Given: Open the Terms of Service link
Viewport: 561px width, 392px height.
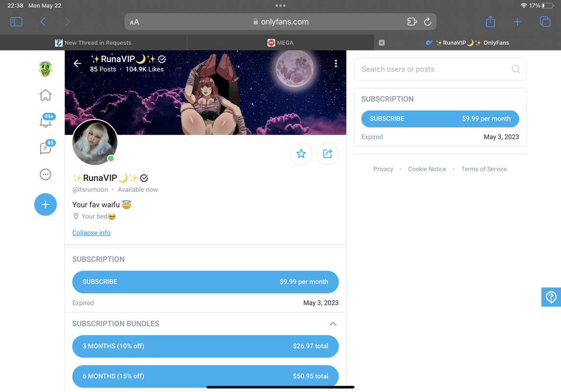Looking at the screenshot, I should click(x=484, y=169).
